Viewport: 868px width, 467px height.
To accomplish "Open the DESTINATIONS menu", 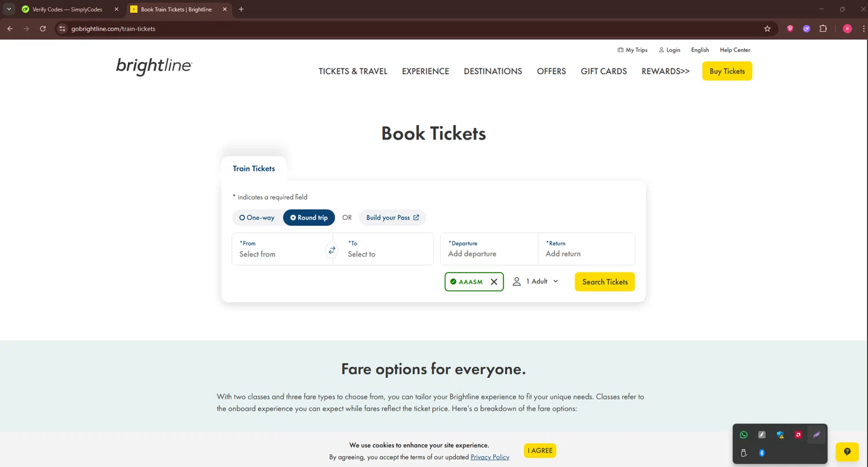I will pos(493,71).
